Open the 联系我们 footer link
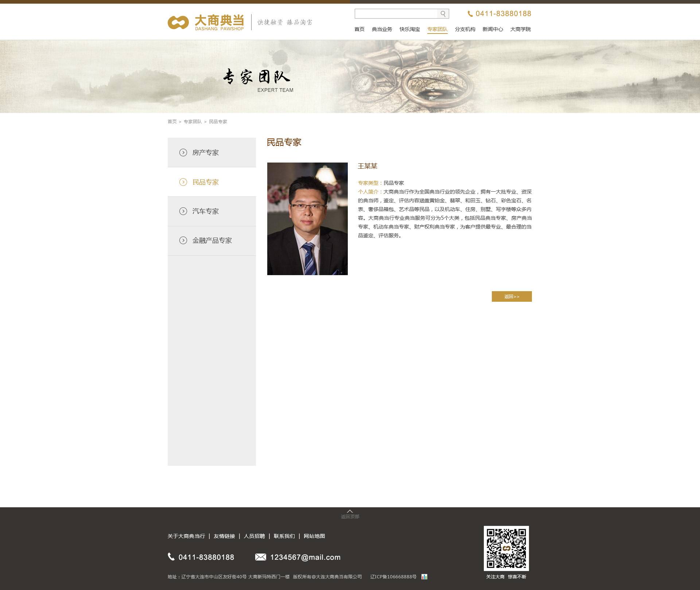 click(284, 536)
